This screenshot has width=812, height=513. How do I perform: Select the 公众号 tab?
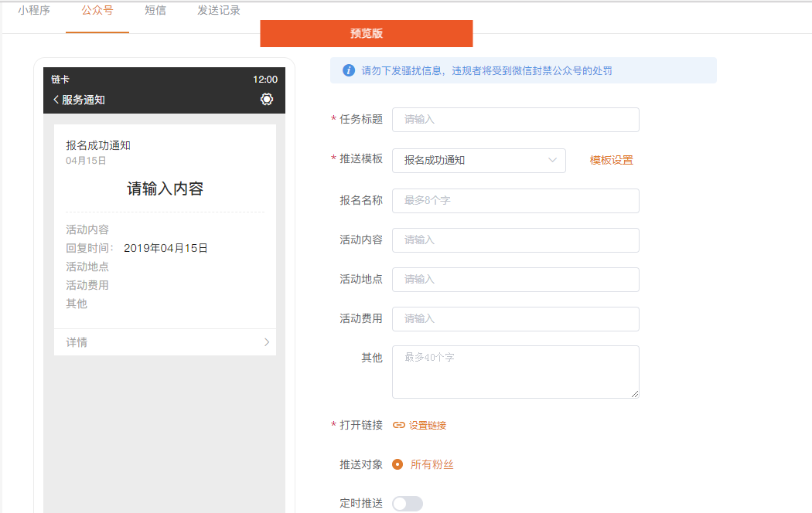(x=97, y=11)
